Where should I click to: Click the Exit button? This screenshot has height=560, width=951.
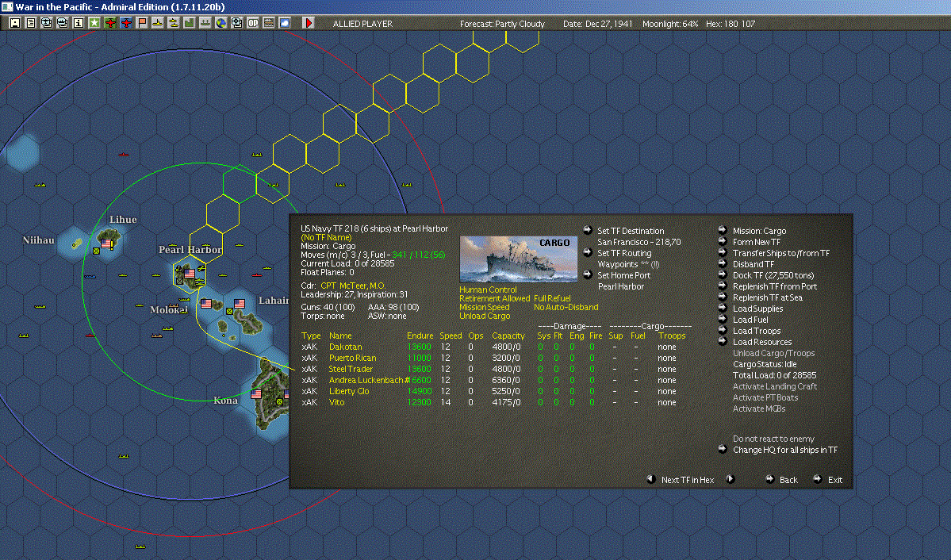pos(835,480)
